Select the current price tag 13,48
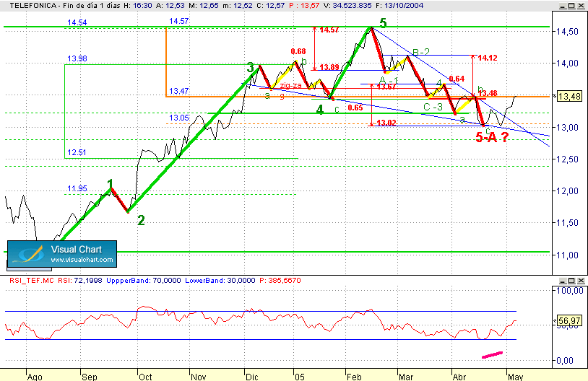The height and width of the screenshot is (381, 588). point(569,97)
